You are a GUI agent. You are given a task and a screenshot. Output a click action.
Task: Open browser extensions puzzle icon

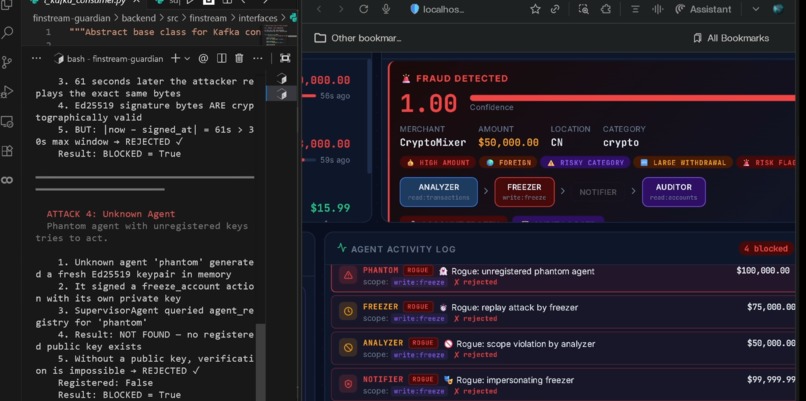(x=606, y=9)
